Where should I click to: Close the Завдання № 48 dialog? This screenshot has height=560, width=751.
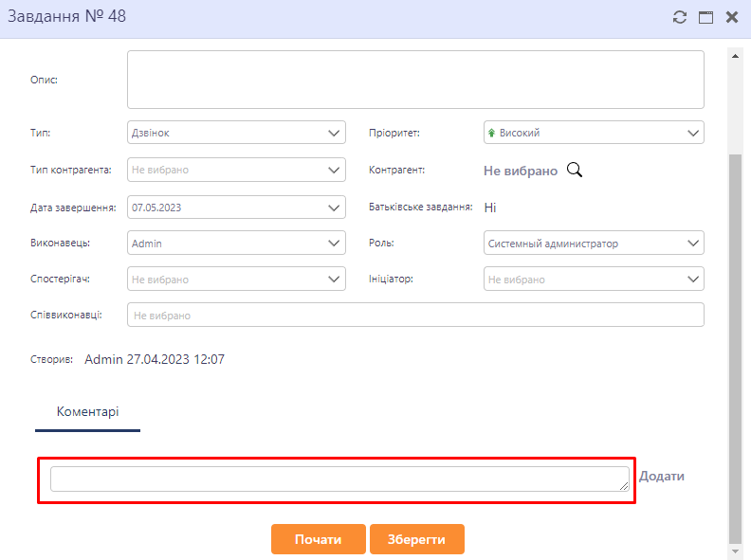[x=732, y=17]
